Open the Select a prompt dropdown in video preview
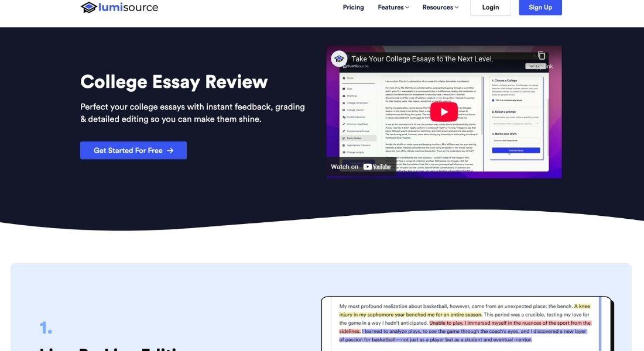The image size is (644, 351). [516, 123]
